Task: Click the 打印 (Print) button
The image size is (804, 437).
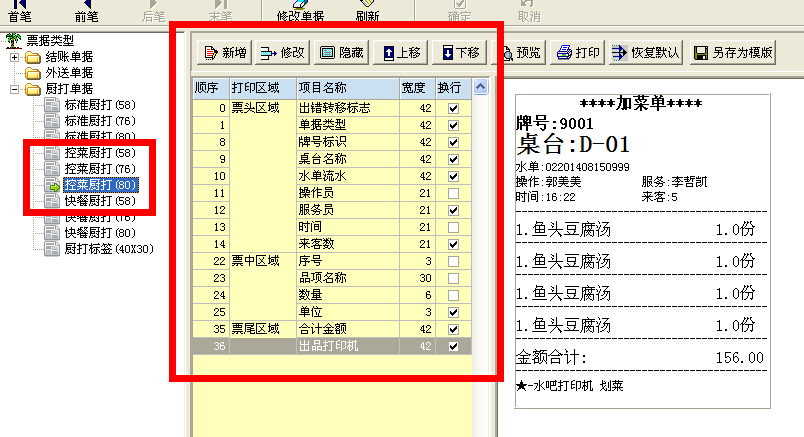Action: point(579,53)
